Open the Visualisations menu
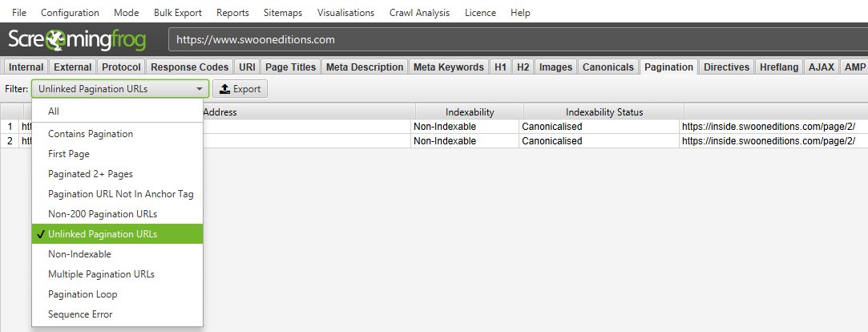This screenshot has width=868, height=332. 345,12
